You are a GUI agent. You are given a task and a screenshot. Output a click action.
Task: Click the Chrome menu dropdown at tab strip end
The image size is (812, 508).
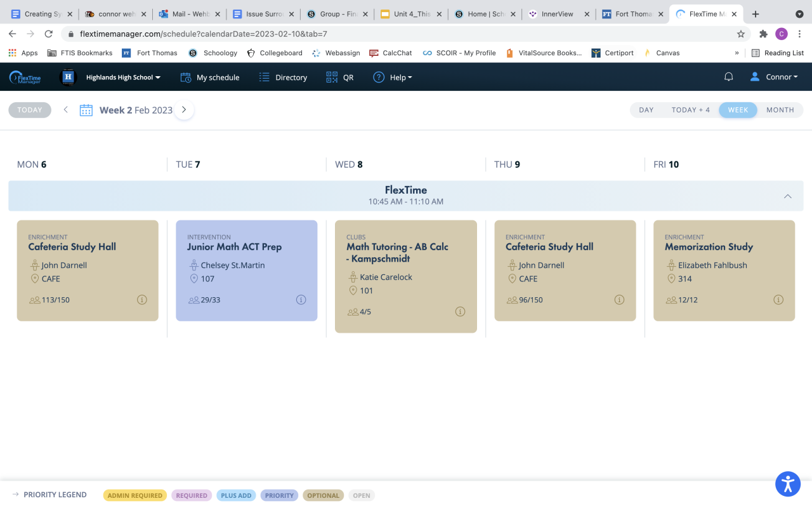tap(799, 14)
